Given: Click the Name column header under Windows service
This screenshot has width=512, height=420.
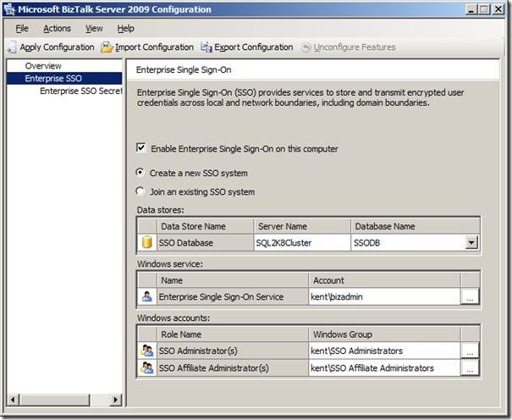Looking at the screenshot, I should [x=233, y=280].
